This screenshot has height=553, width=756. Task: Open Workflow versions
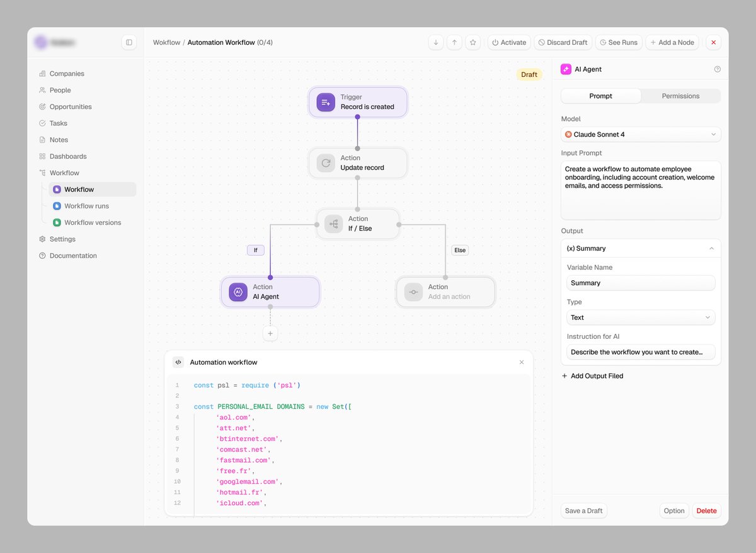point(93,222)
